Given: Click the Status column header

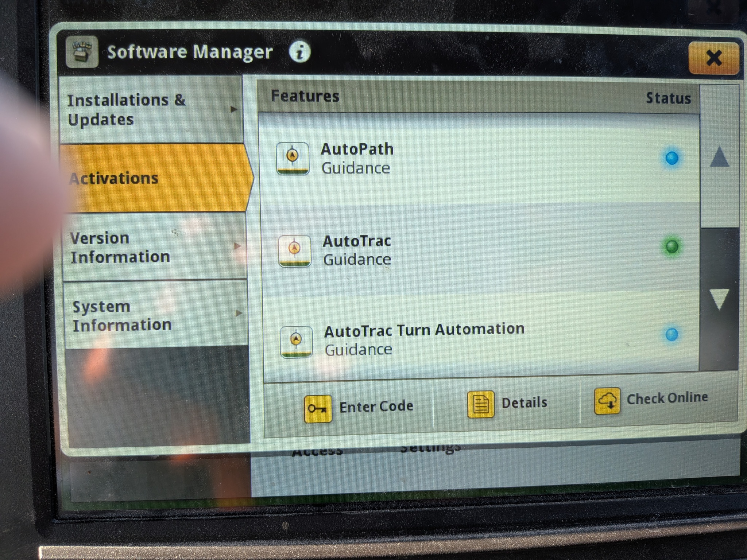Looking at the screenshot, I should [x=668, y=98].
